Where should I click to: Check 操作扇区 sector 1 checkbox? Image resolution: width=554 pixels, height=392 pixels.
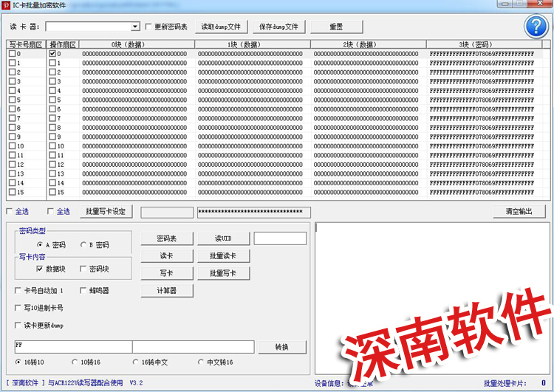(x=52, y=63)
